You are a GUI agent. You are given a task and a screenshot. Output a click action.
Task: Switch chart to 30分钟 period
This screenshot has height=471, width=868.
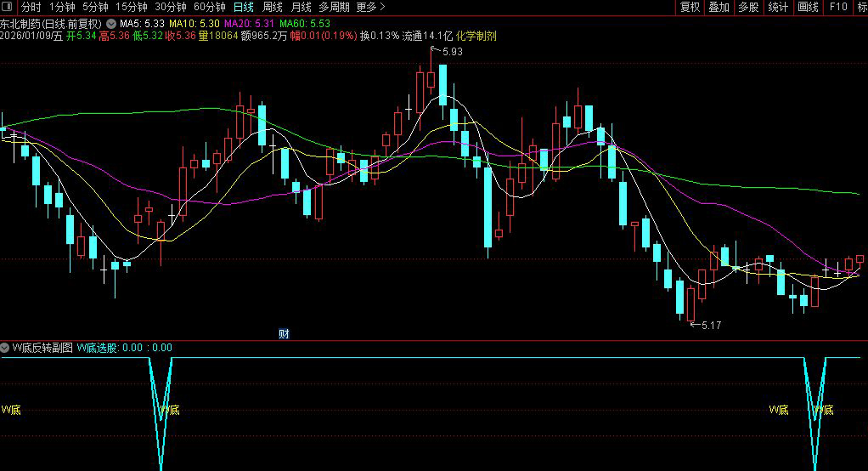tap(170, 7)
